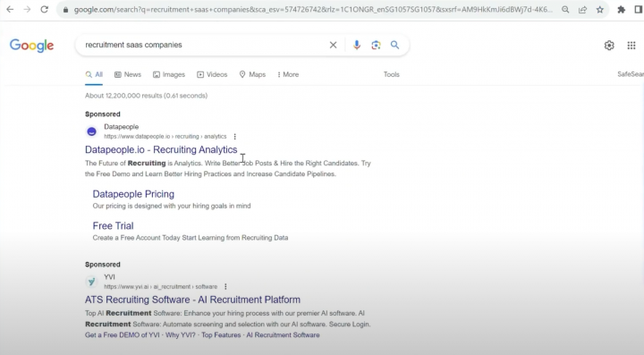Open the Datapeople Pricing sitelink
Screen dimensions: 644x355
pos(133,194)
